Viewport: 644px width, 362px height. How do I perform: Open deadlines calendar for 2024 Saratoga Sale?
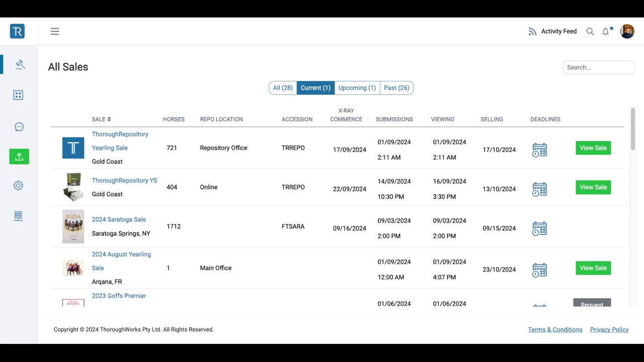539,228
